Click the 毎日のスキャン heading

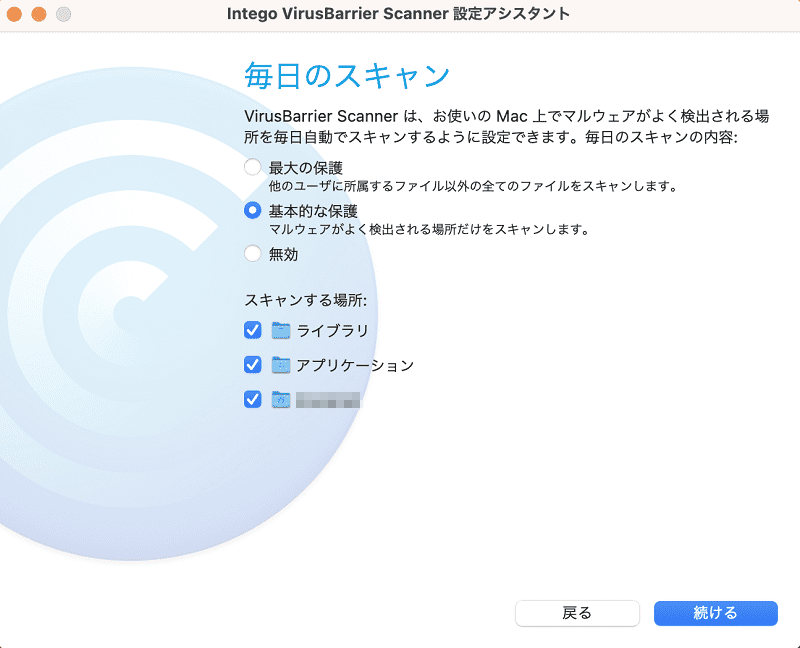[347, 76]
